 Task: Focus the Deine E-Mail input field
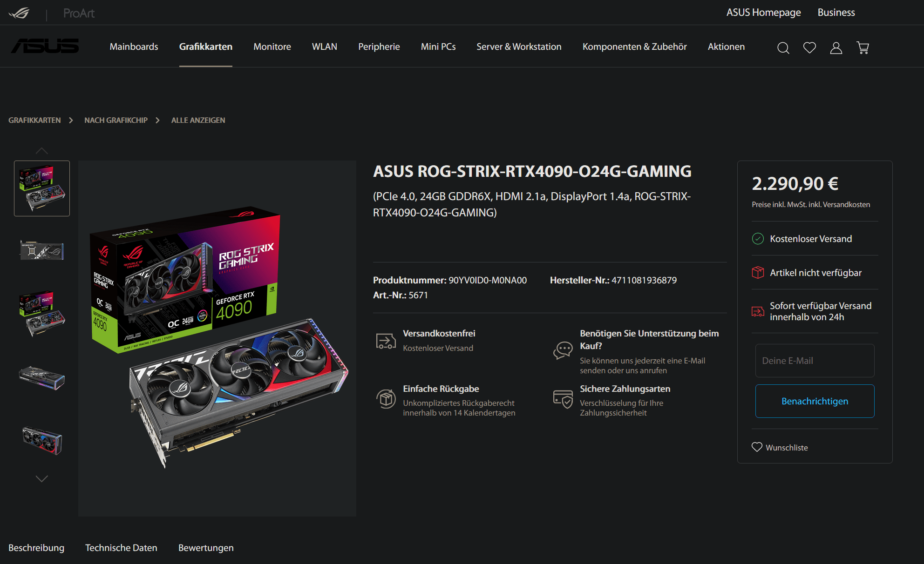[x=815, y=361]
